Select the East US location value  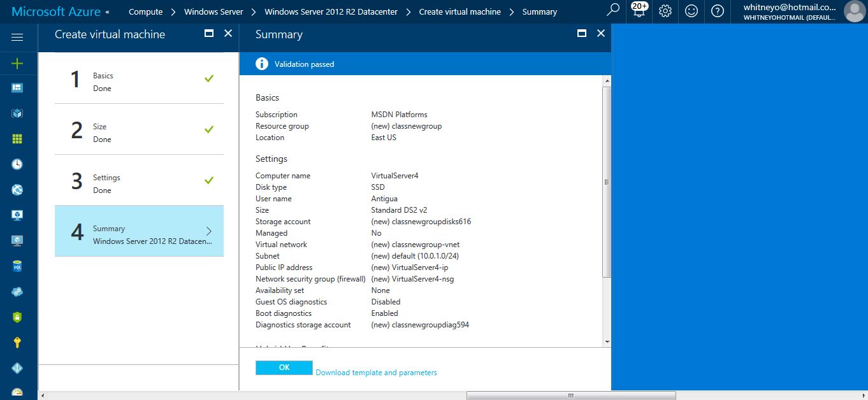coord(384,138)
